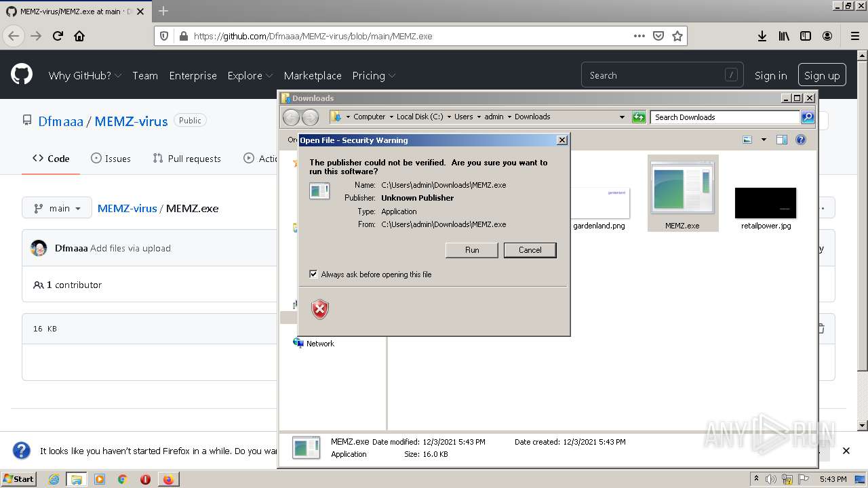
Task: Expand Local Disk (C:) breadcrumb arrow
Action: coord(448,117)
